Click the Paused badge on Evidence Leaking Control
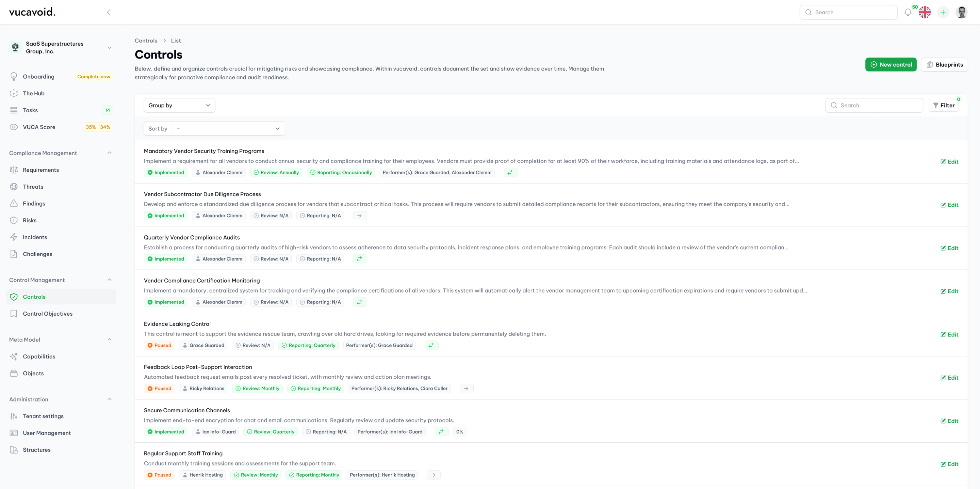 (x=159, y=345)
